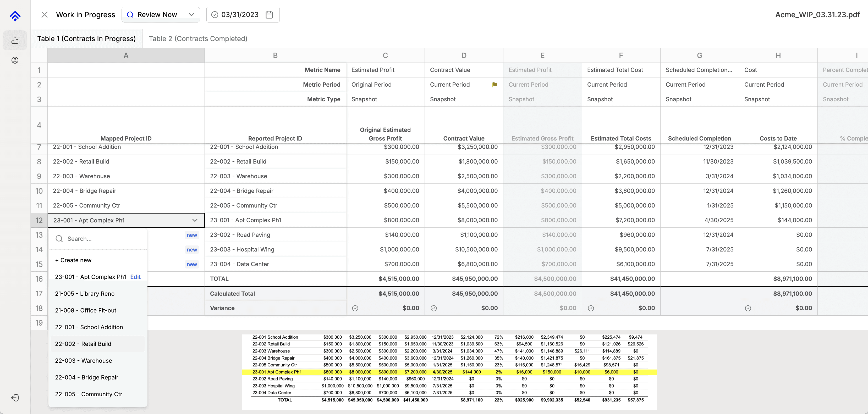This screenshot has width=868, height=414.
Task: Click check icon beside Contract Value variance
Action: coord(434,308)
